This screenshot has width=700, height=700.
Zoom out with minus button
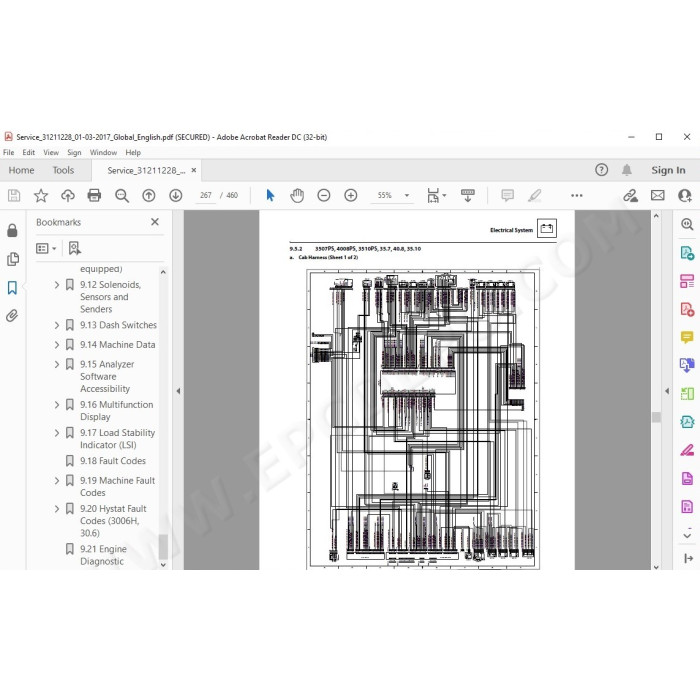324,195
